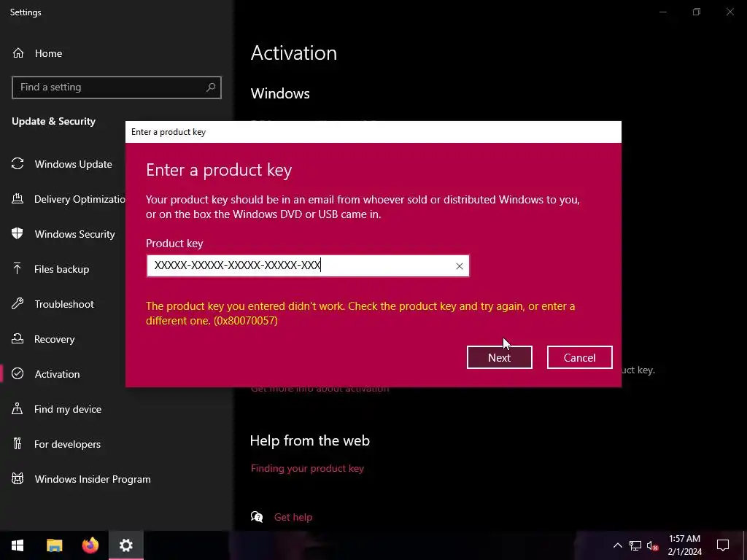Screen dimensions: 747x560
Task: Open Windows Insider Program page
Action: pos(93,479)
